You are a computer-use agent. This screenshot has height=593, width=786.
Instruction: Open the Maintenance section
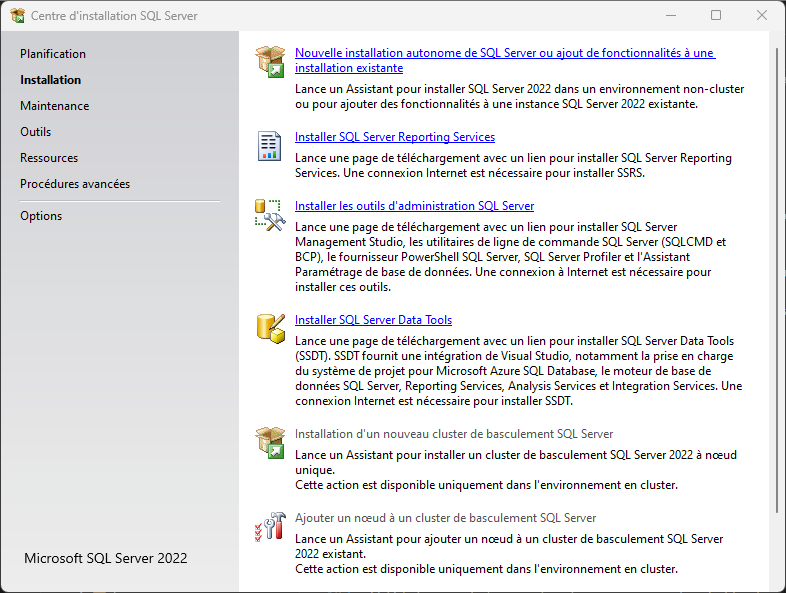tap(55, 106)
